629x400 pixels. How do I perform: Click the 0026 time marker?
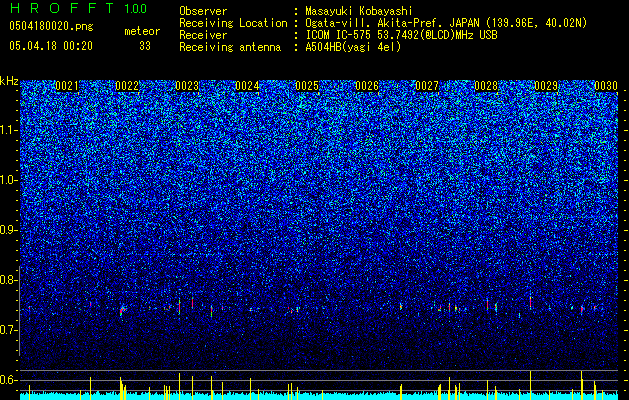[x=367, y=86]
